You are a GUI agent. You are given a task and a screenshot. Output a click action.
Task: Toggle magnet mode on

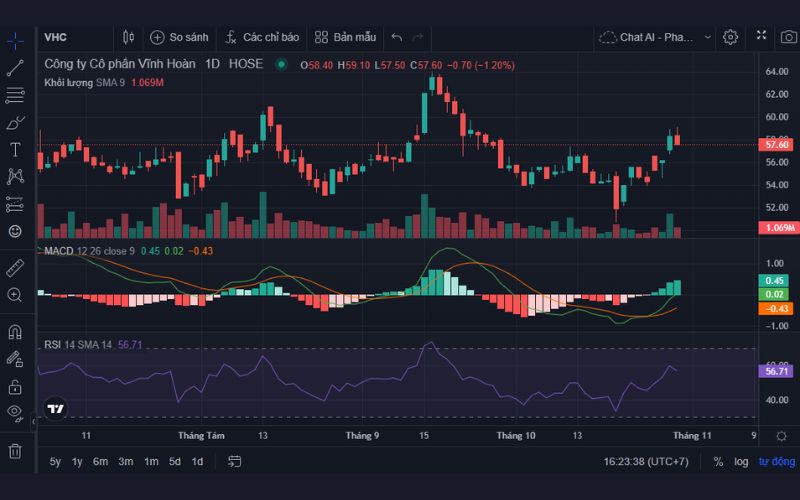15,332
